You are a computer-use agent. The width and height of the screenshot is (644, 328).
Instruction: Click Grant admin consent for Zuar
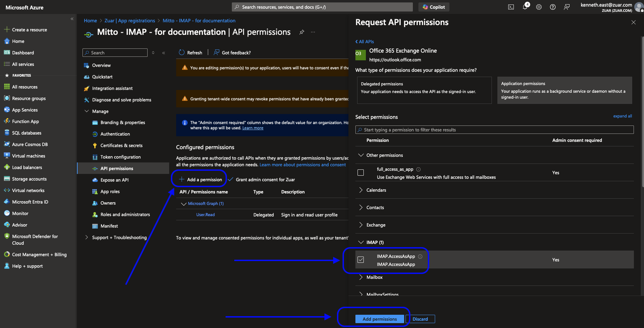click(x=261, y=180)
